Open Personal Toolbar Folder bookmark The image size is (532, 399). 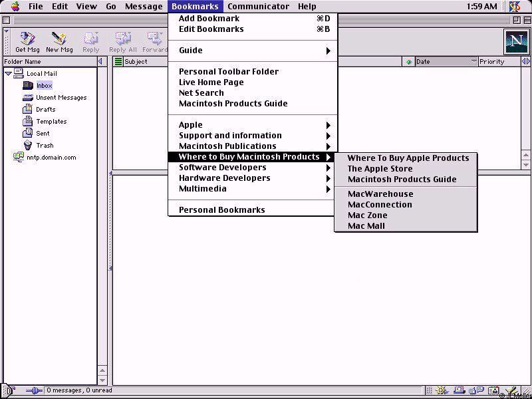pos(253,72)
